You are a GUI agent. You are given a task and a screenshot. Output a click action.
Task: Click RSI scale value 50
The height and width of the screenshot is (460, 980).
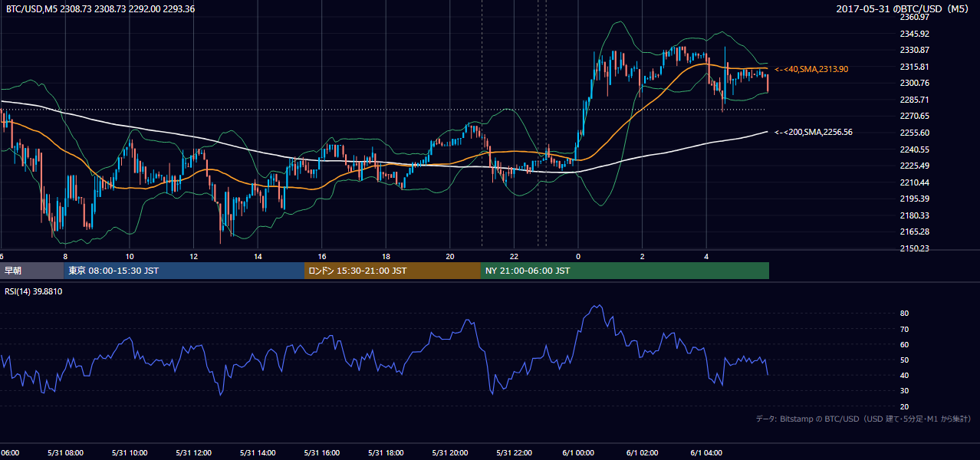(x=904, y=360)
